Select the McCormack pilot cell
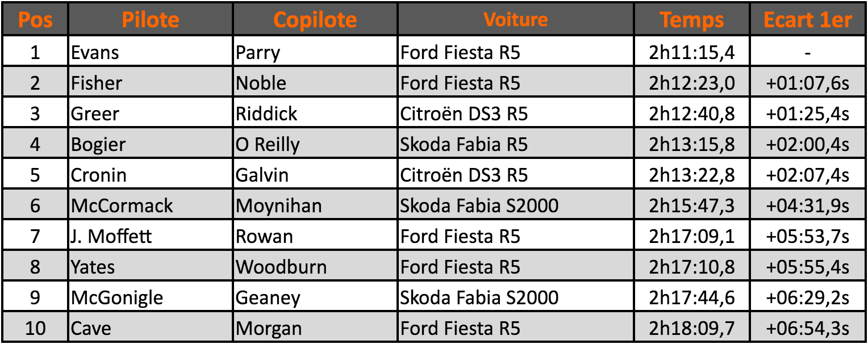868x344 pixels. (122, 205)
